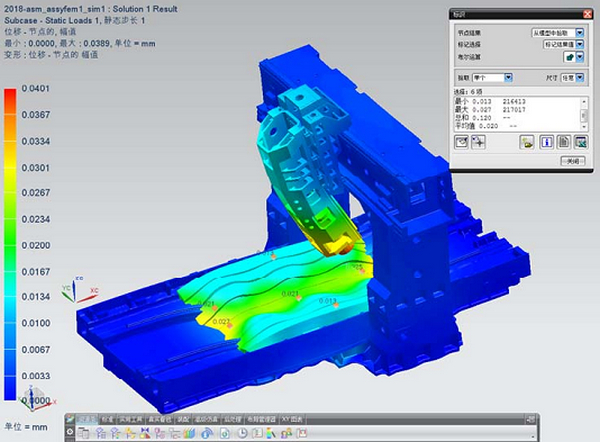Open the 标记选择 dropdown list

[579, 45]
